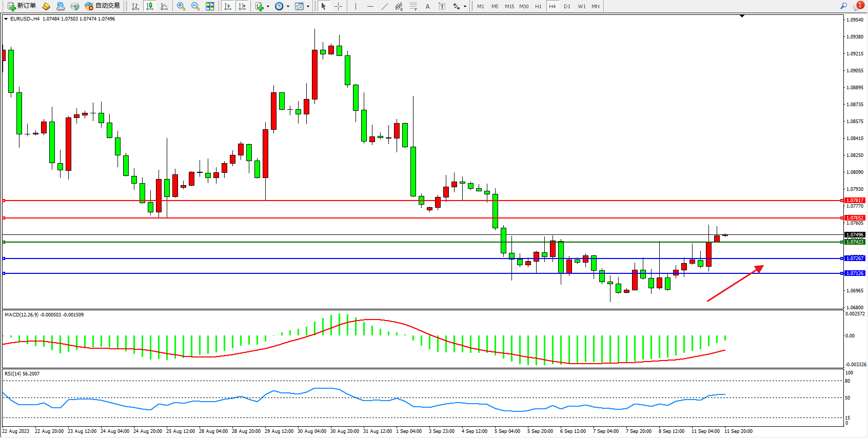Select the line chart mode icon

pyautogui.click(x=164, y=6)
